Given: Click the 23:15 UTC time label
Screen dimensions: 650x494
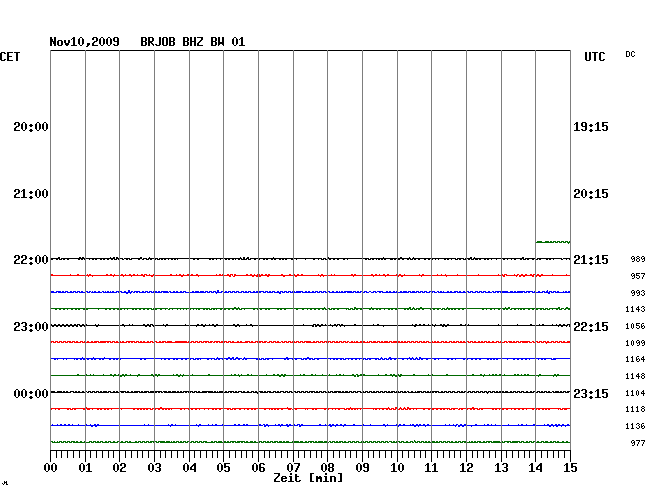Looking at the screenshot, I should tap(591, 394).
